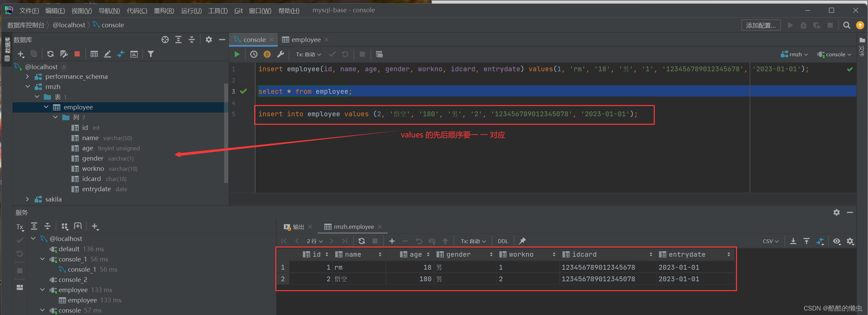This screenshot has height=315, width=868.
Task: Collapse all nodes in database panel
Action: (x=192, y=40)
